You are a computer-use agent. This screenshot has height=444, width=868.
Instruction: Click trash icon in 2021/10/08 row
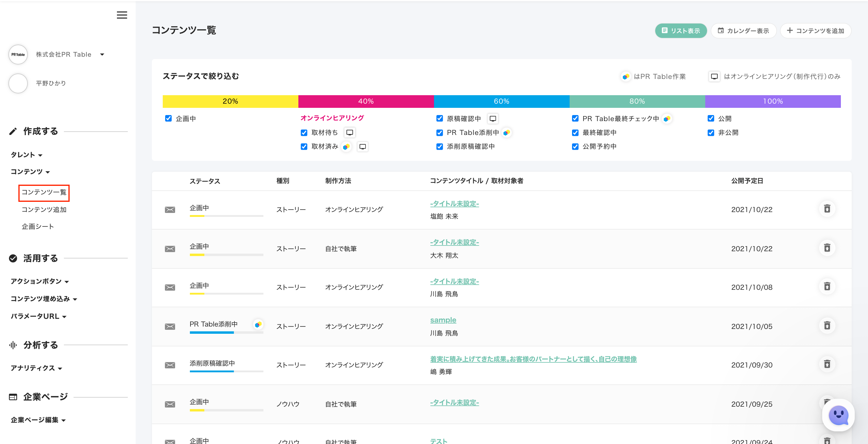[827, 287]
